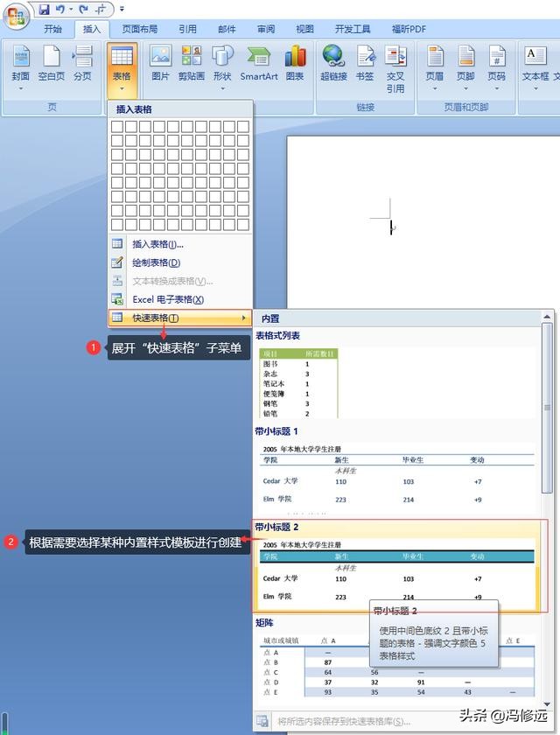The height and width of the screenshot is (735, 560).
Task: Switch to the 审阅 tab
Action: 266,29
